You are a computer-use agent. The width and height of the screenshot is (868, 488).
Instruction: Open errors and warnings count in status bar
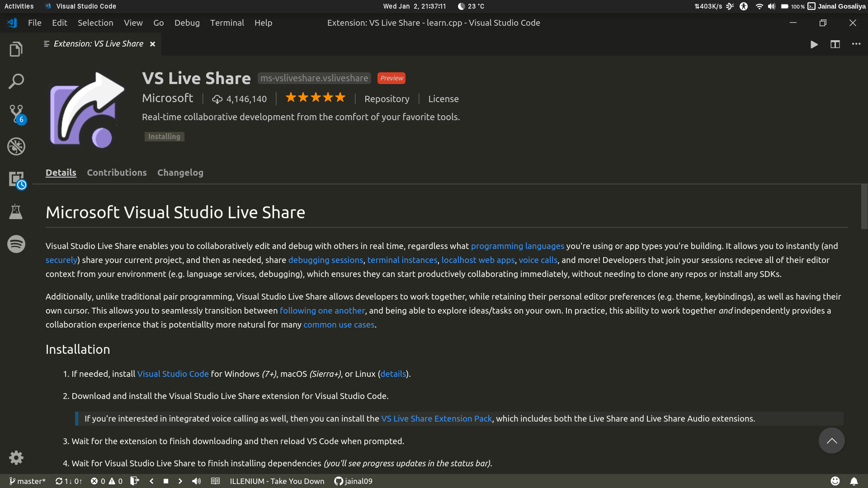pyautogui.click(x=107, y=481)
